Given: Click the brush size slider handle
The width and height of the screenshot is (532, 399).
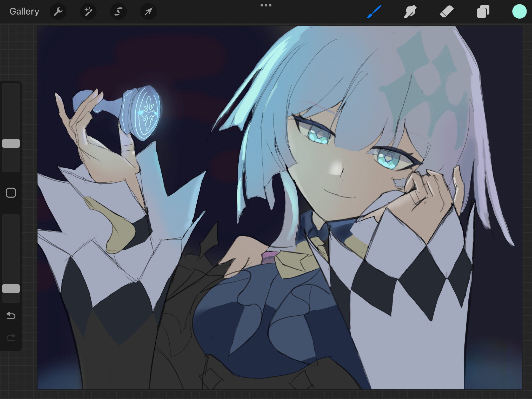Looking at the screenshot, I should 11,143.
